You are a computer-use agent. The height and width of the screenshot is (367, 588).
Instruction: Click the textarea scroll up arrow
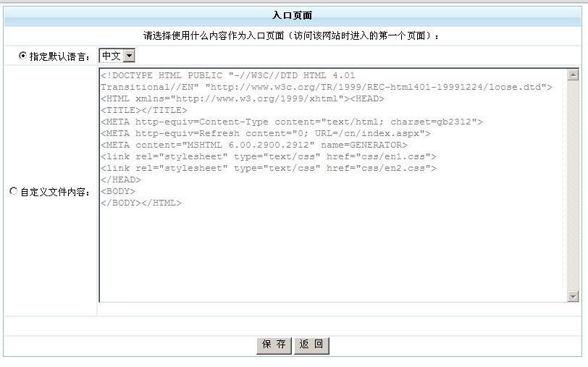[x=573, y=75]
